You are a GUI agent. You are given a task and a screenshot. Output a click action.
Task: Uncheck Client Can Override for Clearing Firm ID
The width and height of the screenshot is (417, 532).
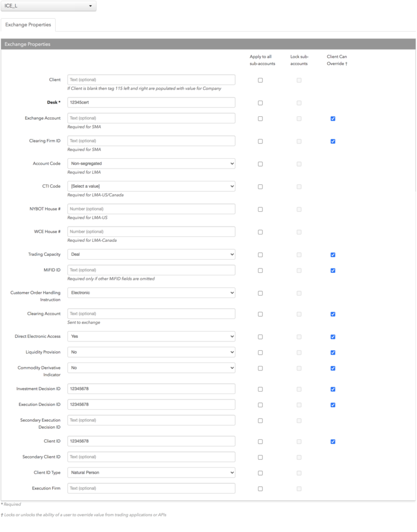point(333,141)
